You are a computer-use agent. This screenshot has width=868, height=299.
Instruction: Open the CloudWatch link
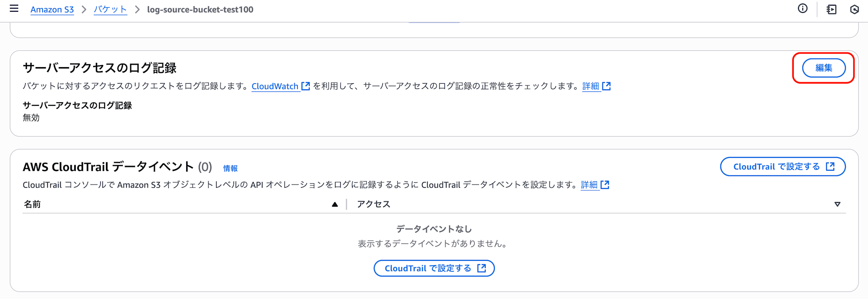275,86
